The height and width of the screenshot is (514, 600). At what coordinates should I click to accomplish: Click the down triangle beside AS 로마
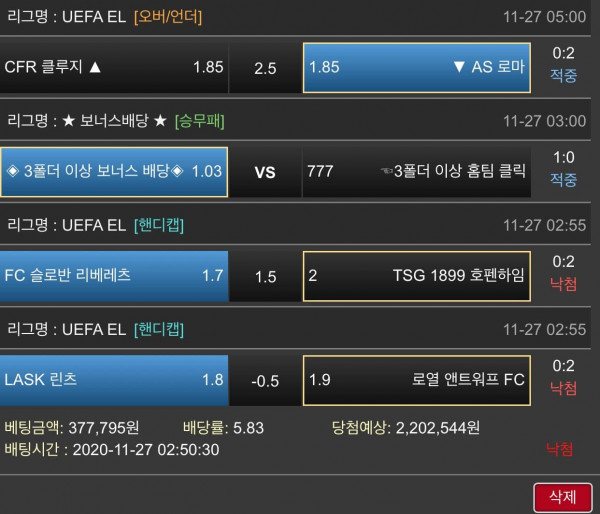[459, 67]
